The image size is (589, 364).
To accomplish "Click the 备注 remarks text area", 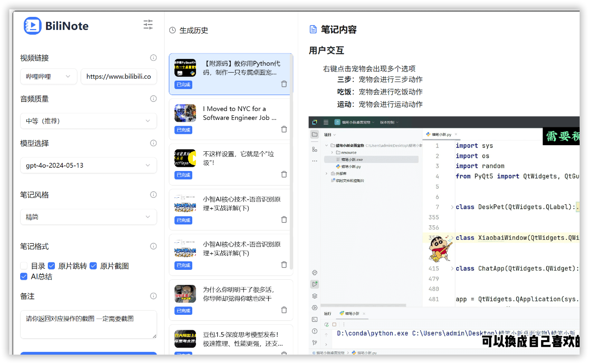I will [89, 324].
